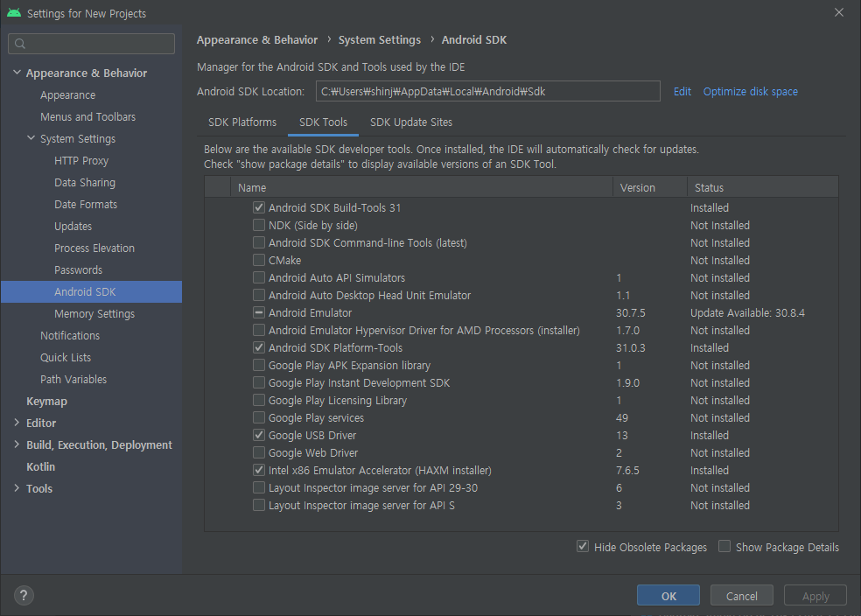Check Google Play services checkbox
This screenshot has height=616, width=861.
click(x=259, y=417)
